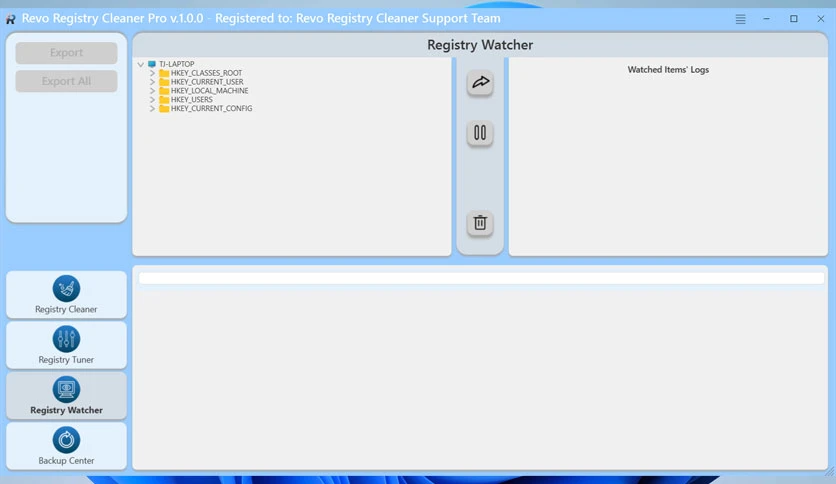
Task: Select HKEY_USERS text label
Action: point(191,100)
